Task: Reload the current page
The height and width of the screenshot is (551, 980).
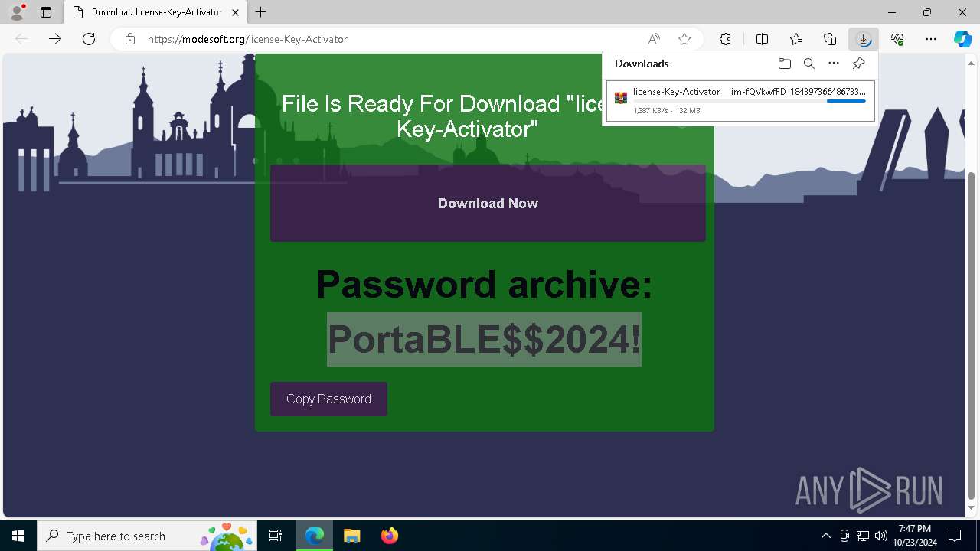Action: tap(89, 39)
